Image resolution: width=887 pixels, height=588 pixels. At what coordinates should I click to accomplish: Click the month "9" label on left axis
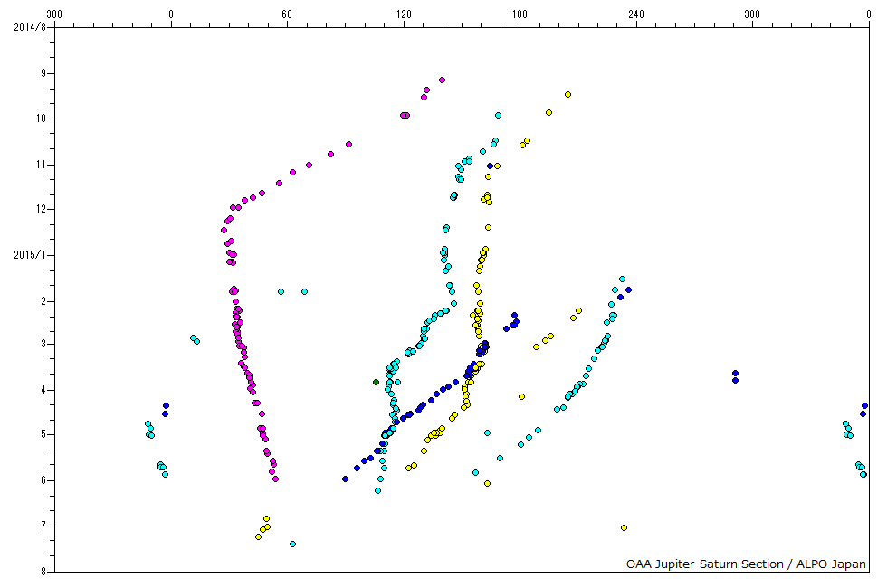(43, 73)
